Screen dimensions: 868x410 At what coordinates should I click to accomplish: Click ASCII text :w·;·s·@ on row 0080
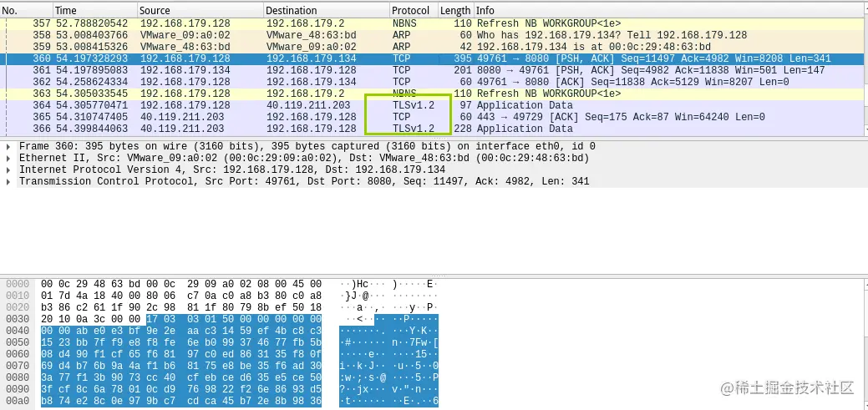(x=363, y=378)
